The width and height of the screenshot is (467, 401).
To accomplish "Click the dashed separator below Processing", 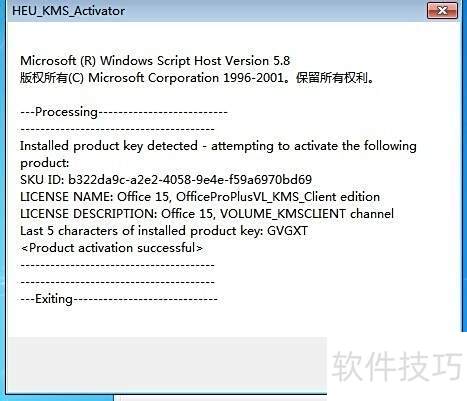I will click(117, 129).
